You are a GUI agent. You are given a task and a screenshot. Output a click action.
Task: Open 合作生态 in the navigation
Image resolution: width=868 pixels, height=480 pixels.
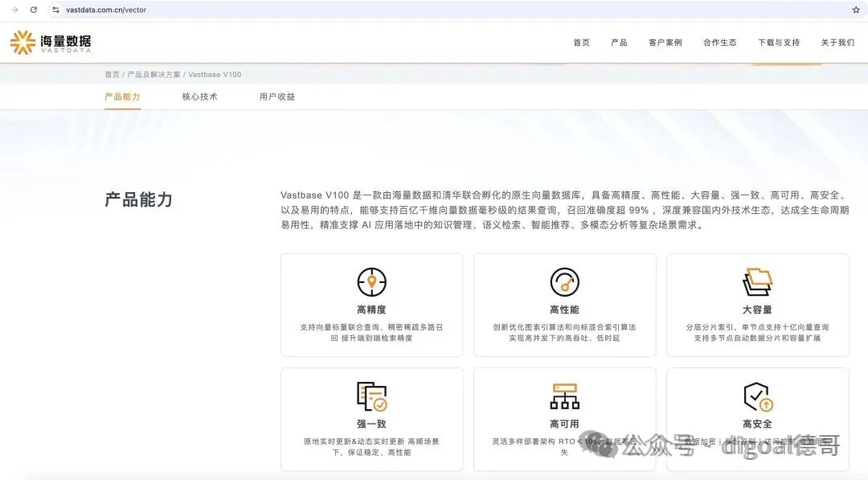tap(719, 43)
